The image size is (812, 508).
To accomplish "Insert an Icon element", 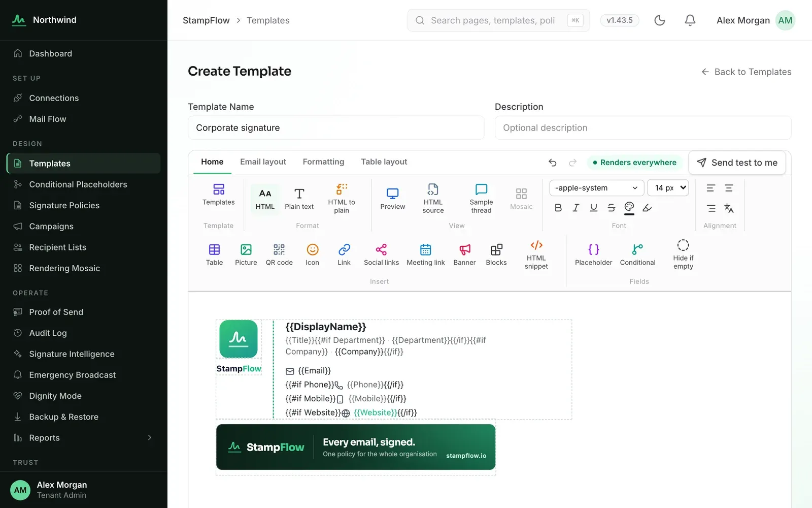I will pos(313,255).
